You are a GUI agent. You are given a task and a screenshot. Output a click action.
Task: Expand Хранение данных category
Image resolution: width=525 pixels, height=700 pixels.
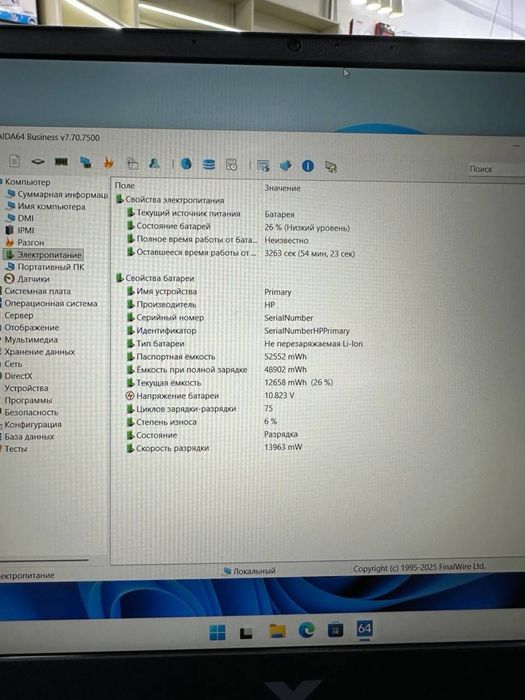tap(39, 351)
